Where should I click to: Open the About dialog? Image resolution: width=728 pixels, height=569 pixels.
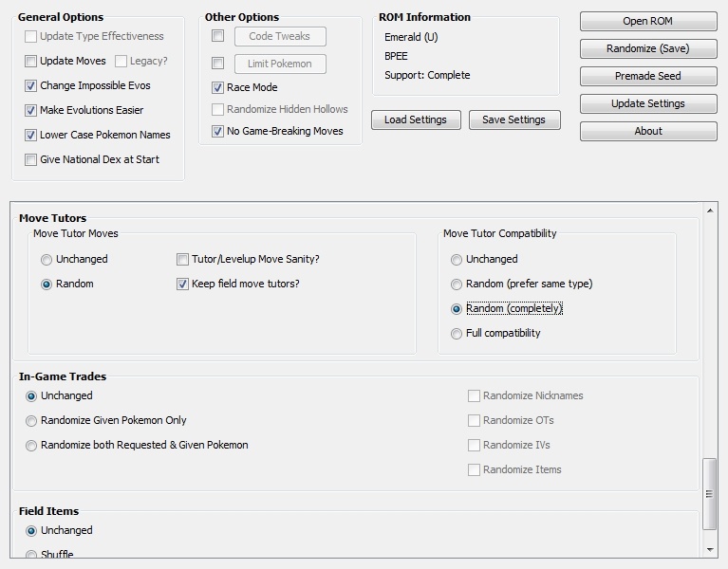[648, 131]
